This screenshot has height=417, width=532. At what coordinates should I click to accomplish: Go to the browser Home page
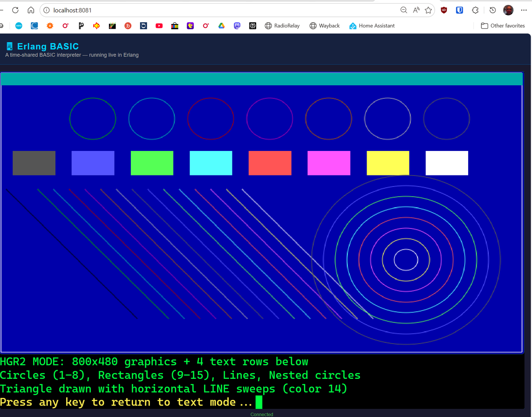(30, 10)
